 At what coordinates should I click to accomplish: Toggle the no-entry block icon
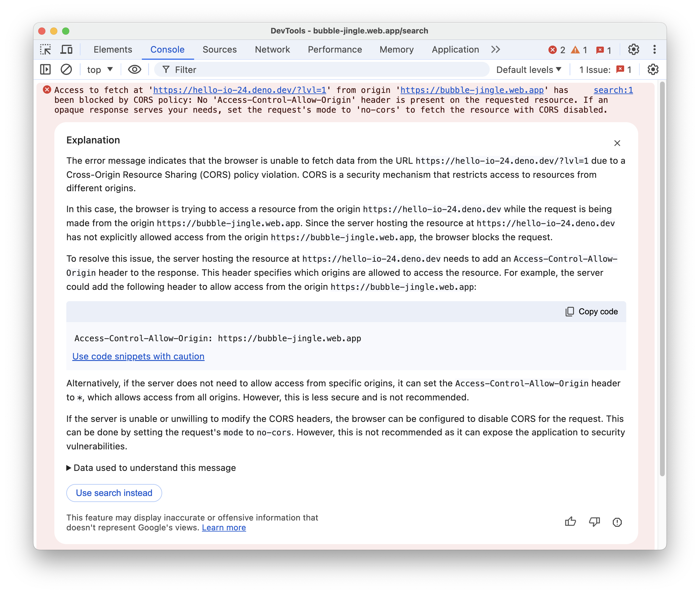pos(66,70)
